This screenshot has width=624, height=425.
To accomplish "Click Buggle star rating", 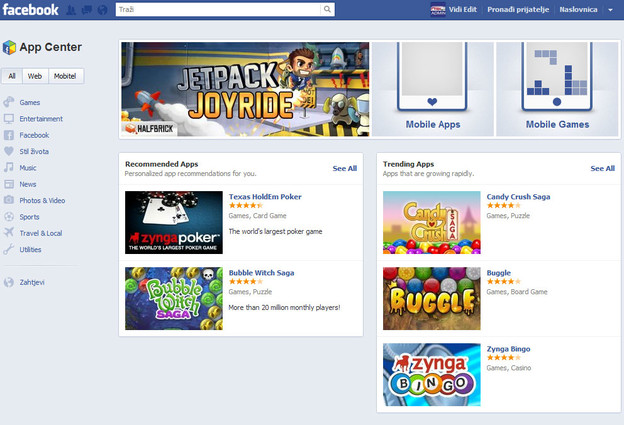I will tap(504, 281).
